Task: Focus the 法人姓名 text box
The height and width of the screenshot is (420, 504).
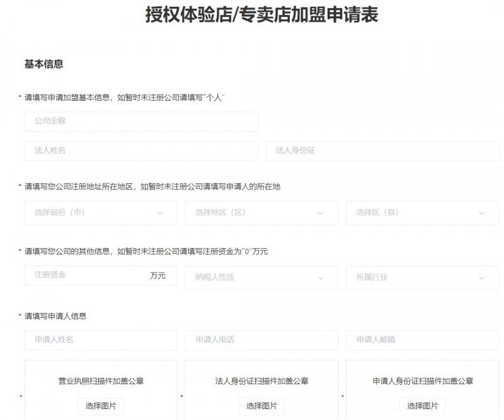Action: pyautogui.click(x=141, y=150)
